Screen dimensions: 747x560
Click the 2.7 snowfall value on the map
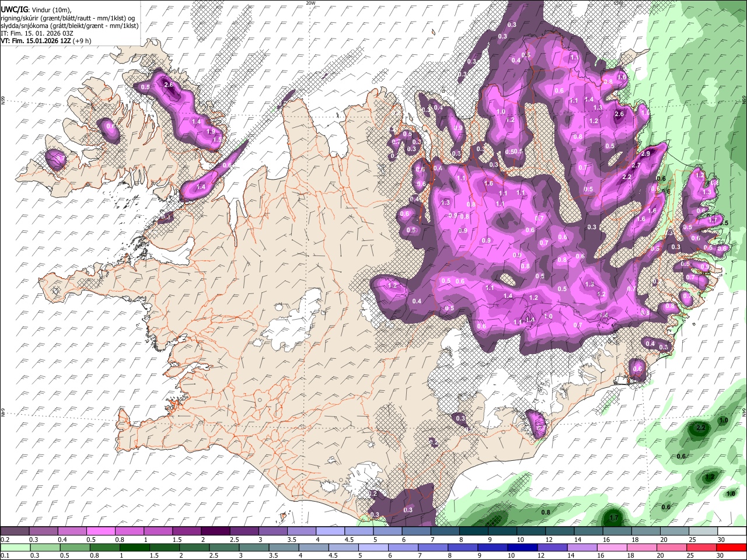pos(636,166)
